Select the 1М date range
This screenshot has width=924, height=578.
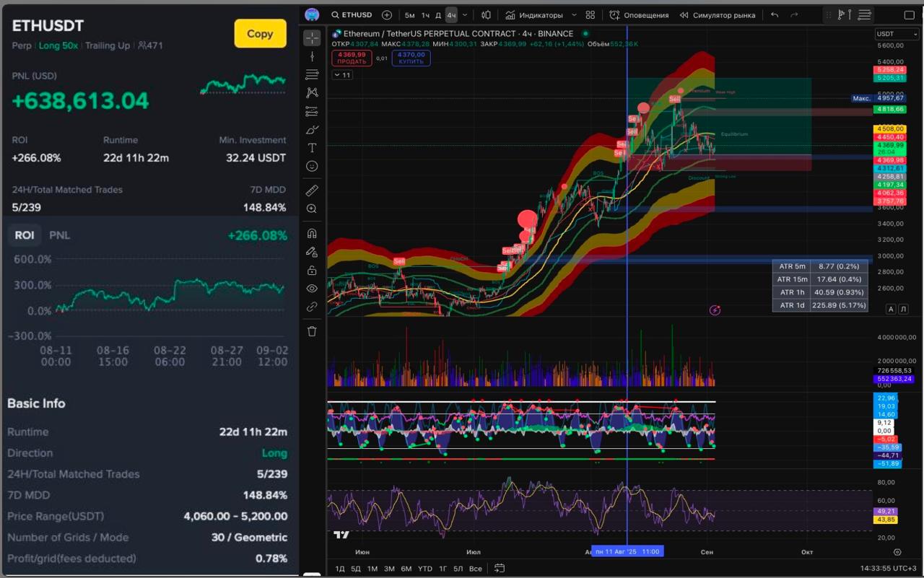point(372,569)
